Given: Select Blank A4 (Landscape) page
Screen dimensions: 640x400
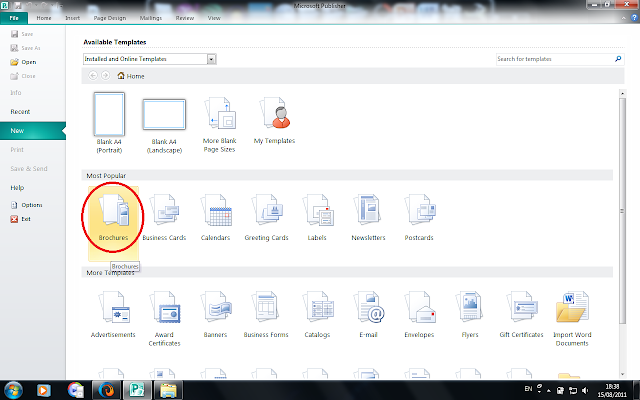Looking at the screenshot, I should click(164, 126).
